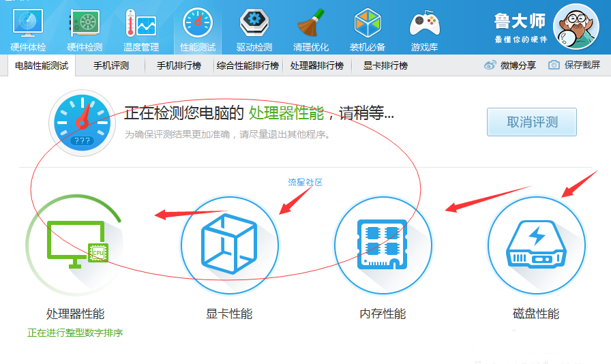The image size is (611, 364).
Task: Click the 为确保评测结果更加准确 hint text
Action: pyautogui.click(x=228, y=134)
